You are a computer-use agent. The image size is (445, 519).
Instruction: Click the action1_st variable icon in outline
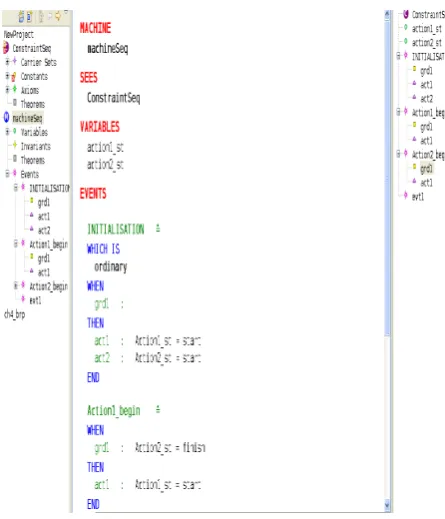pyautogui.click(x=406, y=28)
